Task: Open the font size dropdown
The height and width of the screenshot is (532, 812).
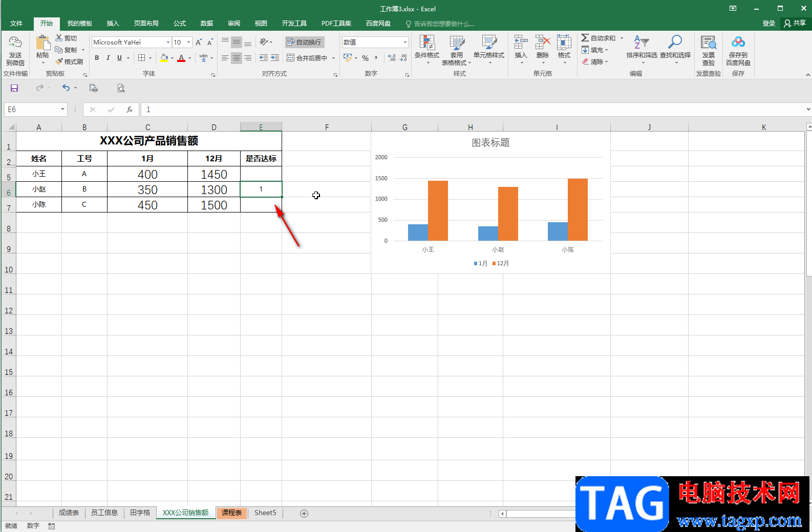Action: pos(189,42)
